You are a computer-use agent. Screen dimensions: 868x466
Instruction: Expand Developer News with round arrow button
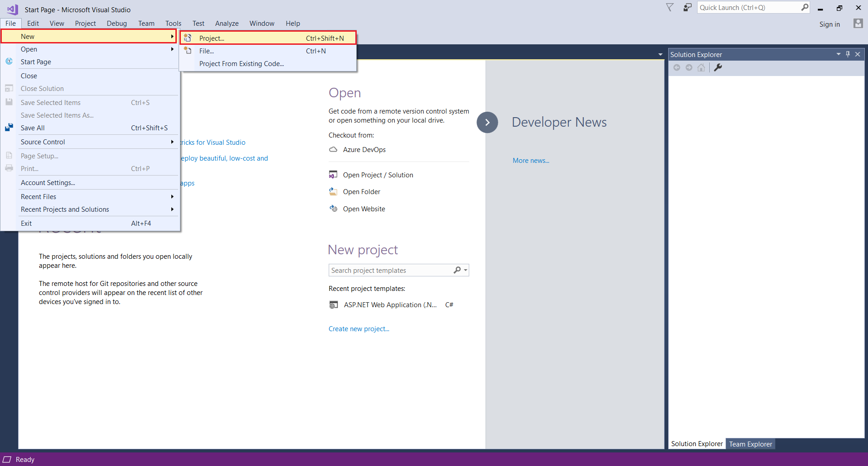[x=487, y=122]
